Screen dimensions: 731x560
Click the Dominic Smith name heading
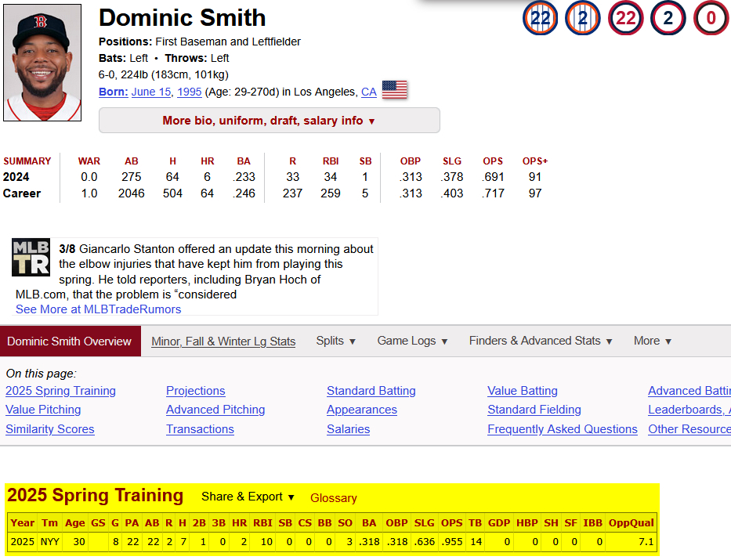[183, 18]
